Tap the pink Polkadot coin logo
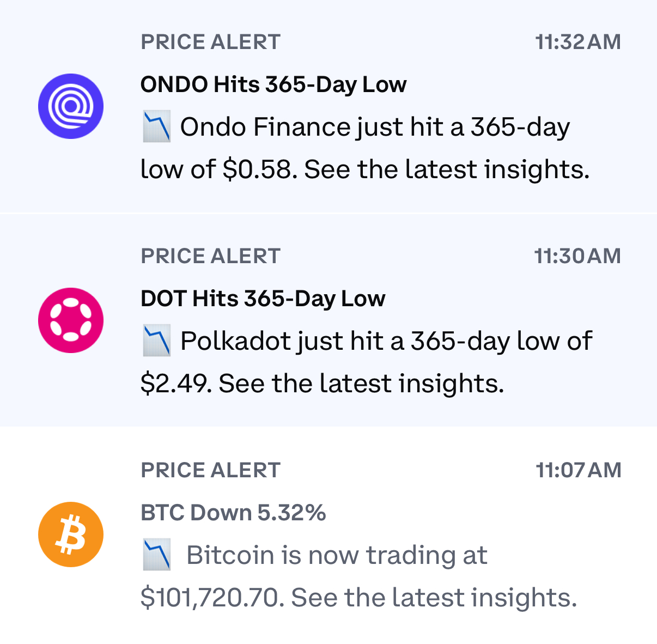Viewport: 657px width, 644px height. [71, 320]
